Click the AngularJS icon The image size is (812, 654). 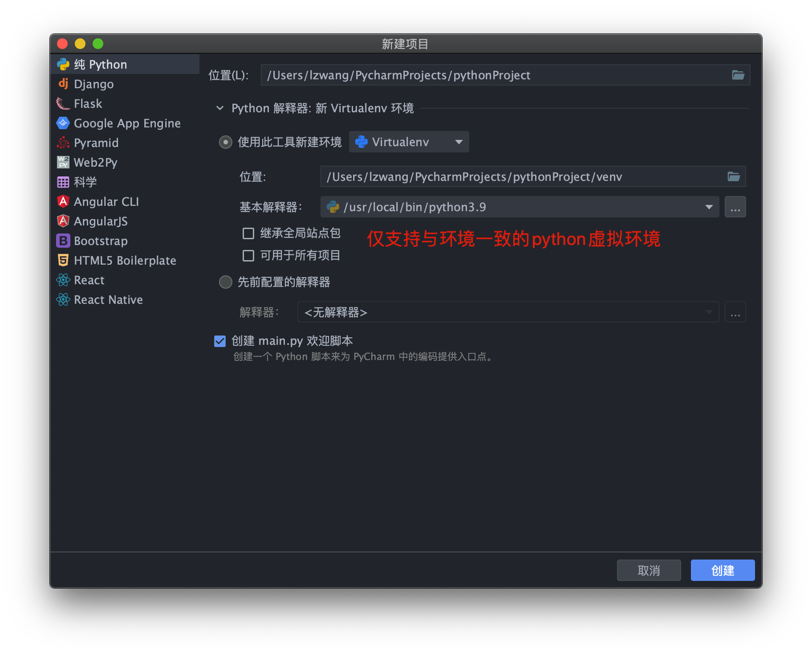pyautogui.click(x=63, y=221)
